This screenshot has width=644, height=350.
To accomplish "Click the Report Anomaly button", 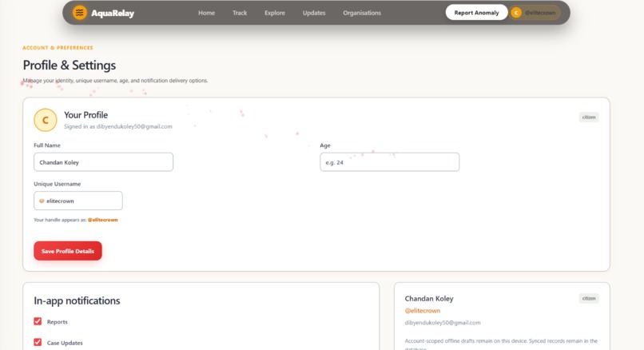I will [476, 13].
